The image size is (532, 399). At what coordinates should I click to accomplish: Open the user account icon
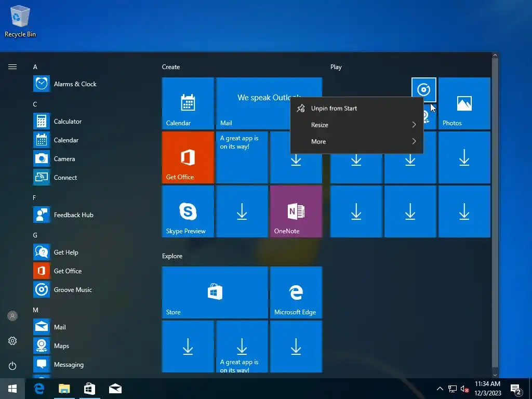click(12, 316)
